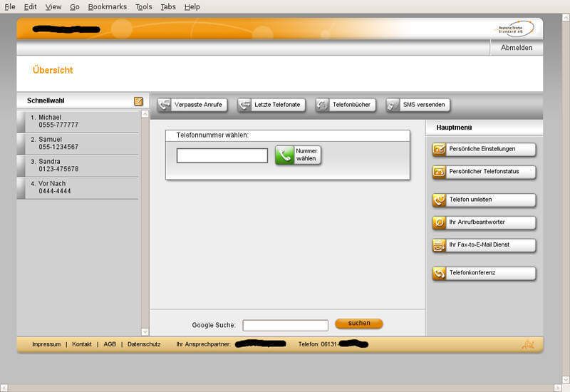Screen dimensions: 570x392
Task: Open Persönlicher Telefonstatus
Action: pyautogui.click(x=484, y=172)
